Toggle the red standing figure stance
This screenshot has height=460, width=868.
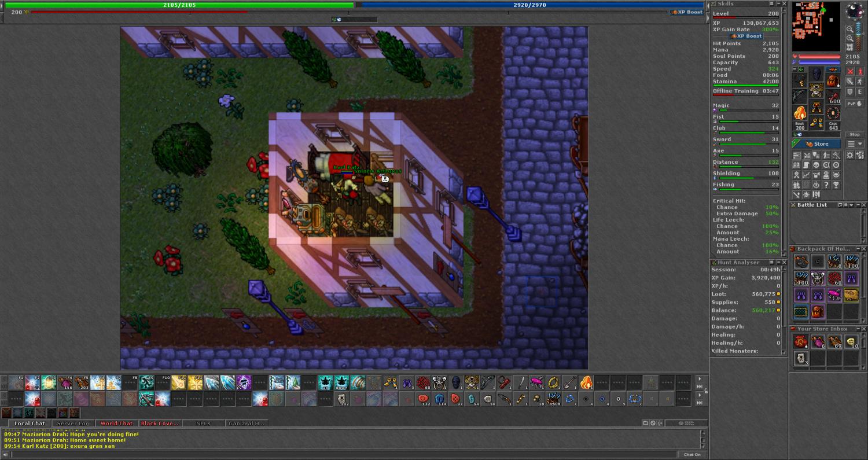[x=860, y=71]
